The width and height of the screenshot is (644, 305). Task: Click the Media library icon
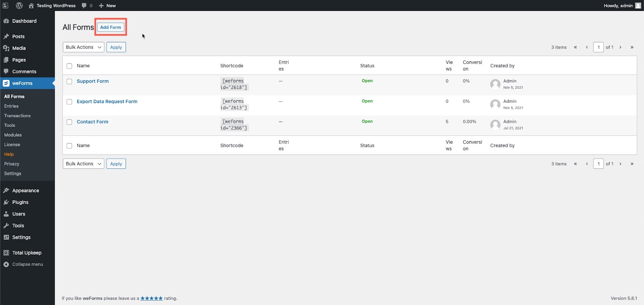6,48
